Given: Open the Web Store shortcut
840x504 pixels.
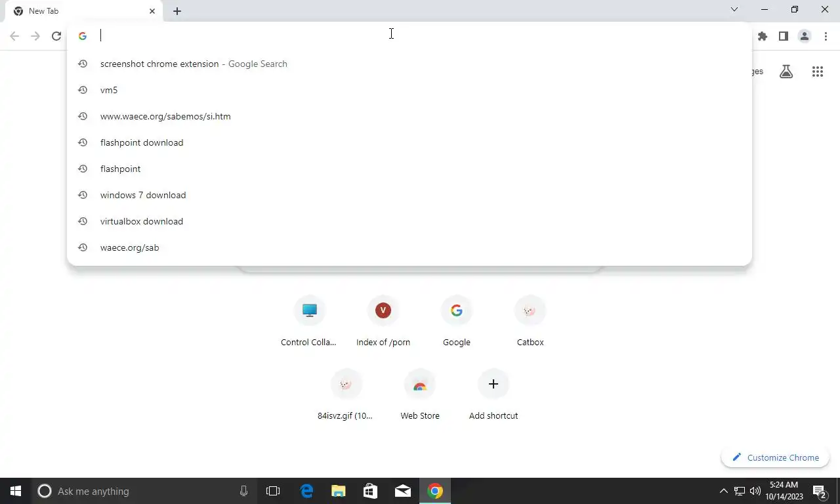Looking at the screenshot, I should coord(420,394).
